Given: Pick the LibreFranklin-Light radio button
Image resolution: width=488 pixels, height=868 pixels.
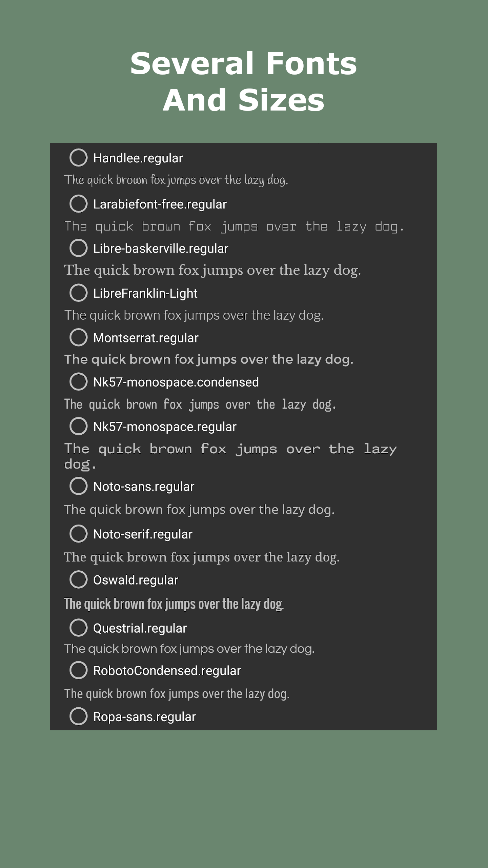Looking at the screenshot, I should click(x=78, y=293).
